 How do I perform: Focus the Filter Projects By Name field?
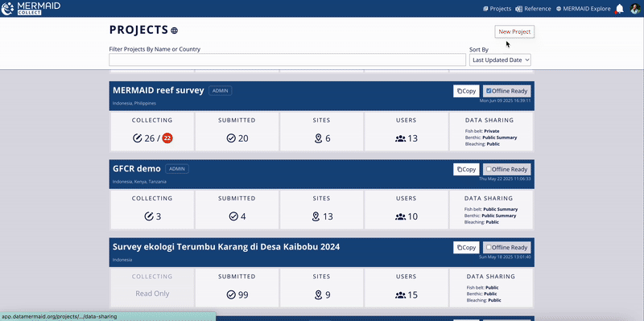(x=287, y=60)
